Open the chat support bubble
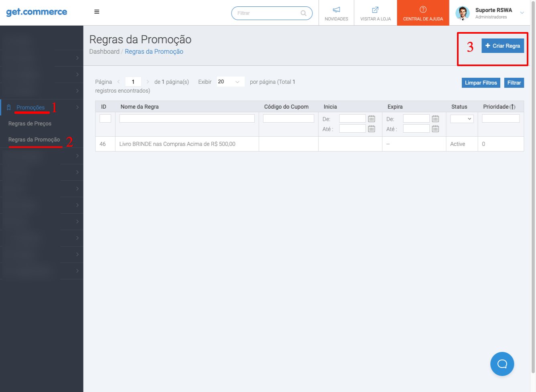536x392 pixels. click(x=502, y=364)
